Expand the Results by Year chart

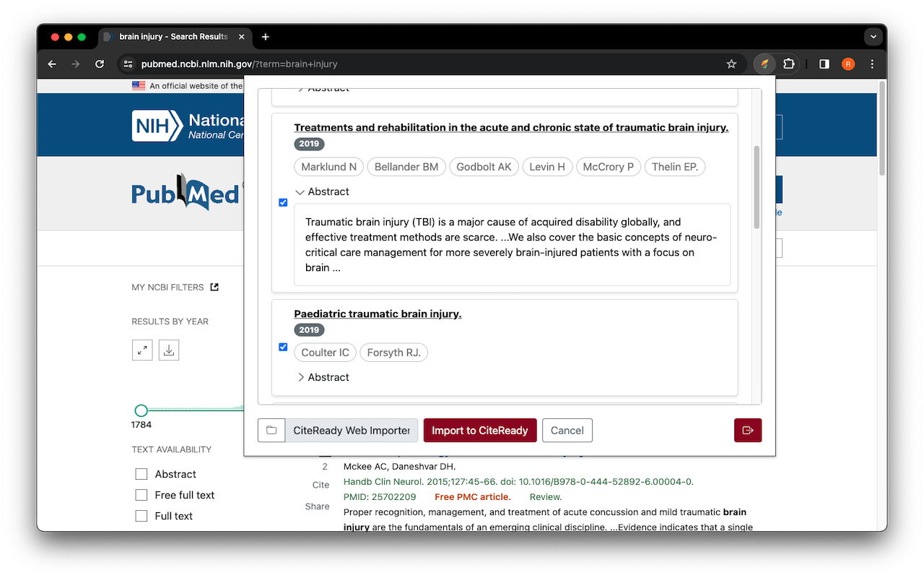(142, 350)
